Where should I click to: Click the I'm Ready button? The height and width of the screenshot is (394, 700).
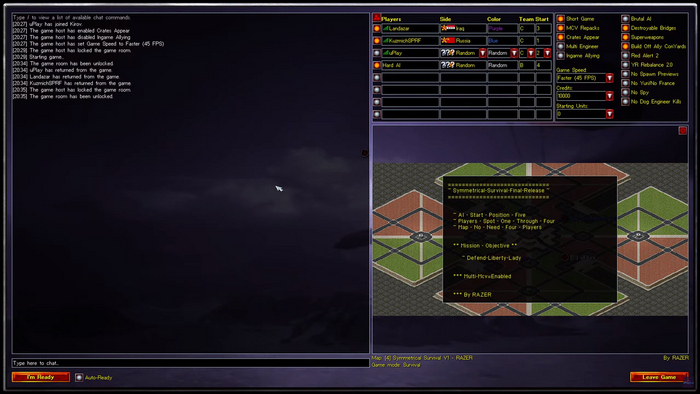41,377
